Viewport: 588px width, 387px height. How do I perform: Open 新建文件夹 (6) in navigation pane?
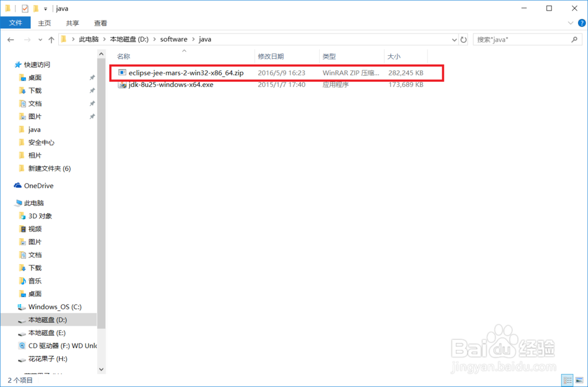tap(49, 168)
